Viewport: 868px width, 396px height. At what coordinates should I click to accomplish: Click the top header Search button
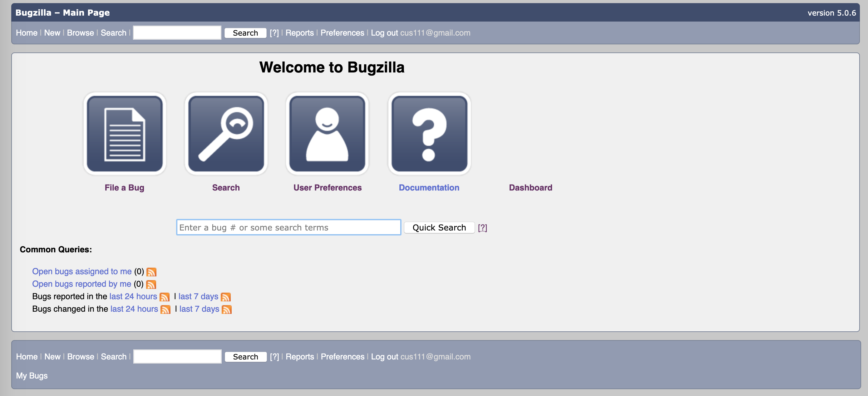pyautogui.click(x=245, y=33)
